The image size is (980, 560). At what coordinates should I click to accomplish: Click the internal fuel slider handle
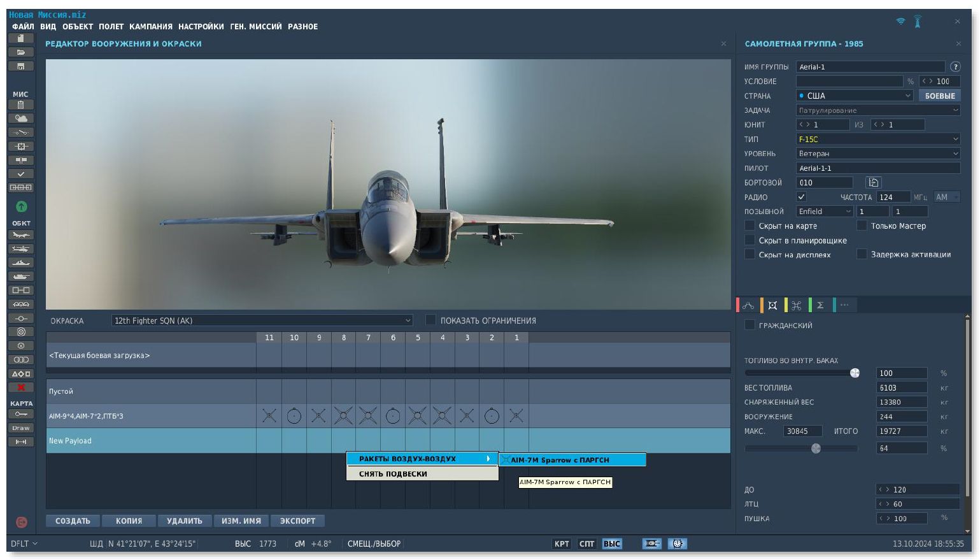[x=855, y=373]
